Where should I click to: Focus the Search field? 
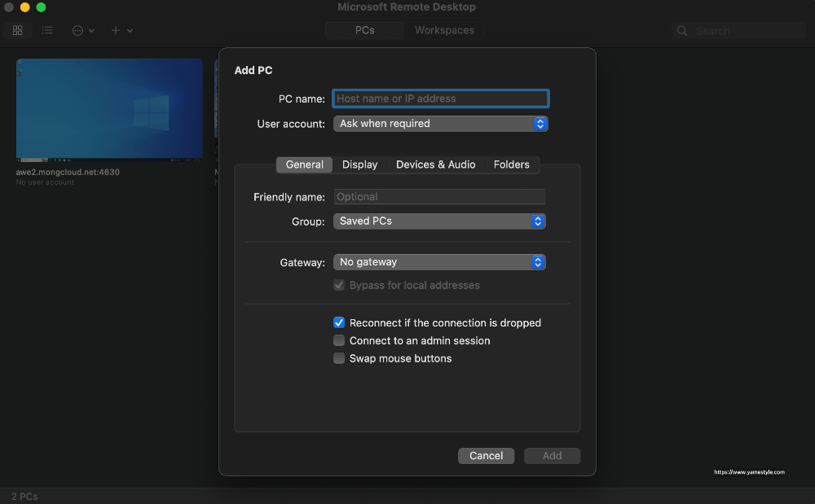coord(738,31)
